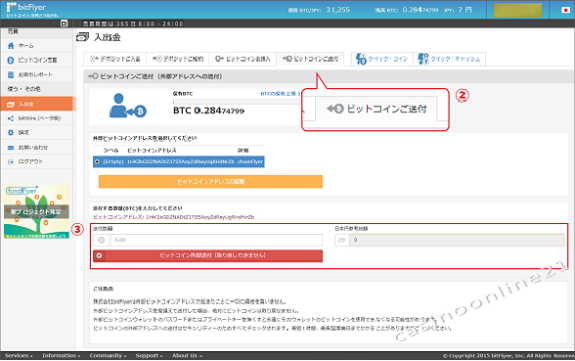The width and height of the screenshot is (575, 361).
Task: Switch to the デポジットご入金 tab
Action: tap(115, 59)
